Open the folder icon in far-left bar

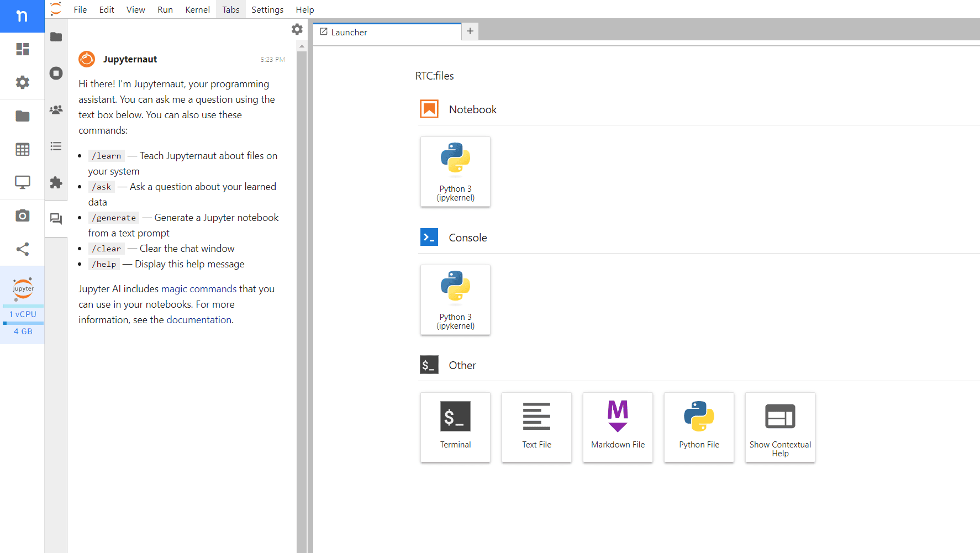coord(23,116)
